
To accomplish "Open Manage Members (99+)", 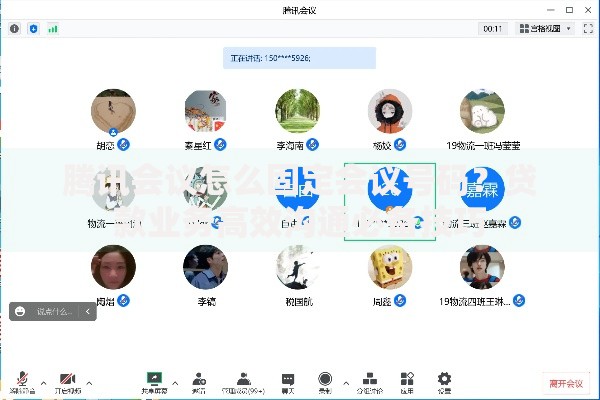I will (243, 383).
